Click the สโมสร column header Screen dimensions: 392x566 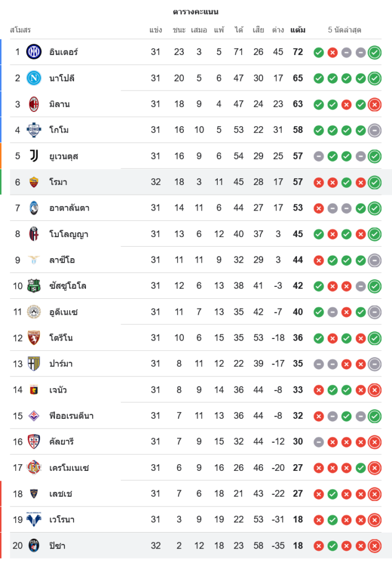[20, 30]
